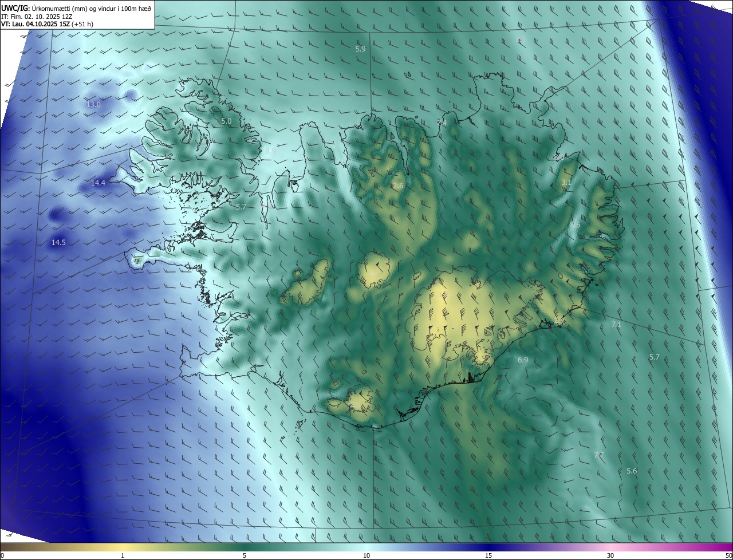
Task: Click the 30 label on the color scale
Action: (610, 556)
